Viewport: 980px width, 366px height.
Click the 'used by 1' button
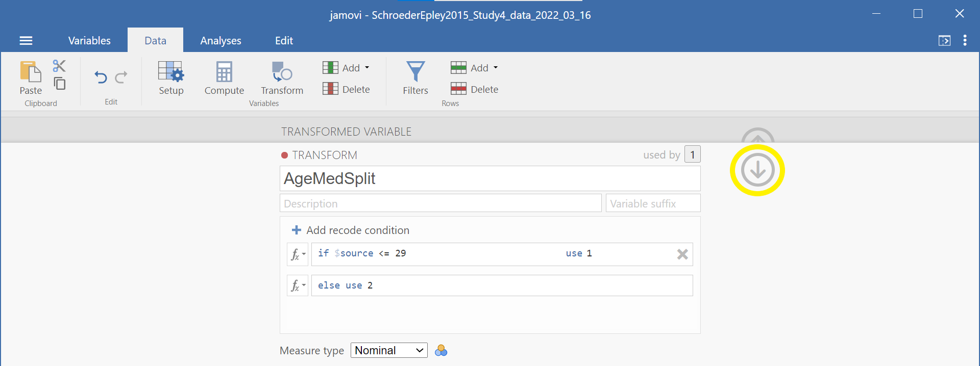click(x=692, y=154)
